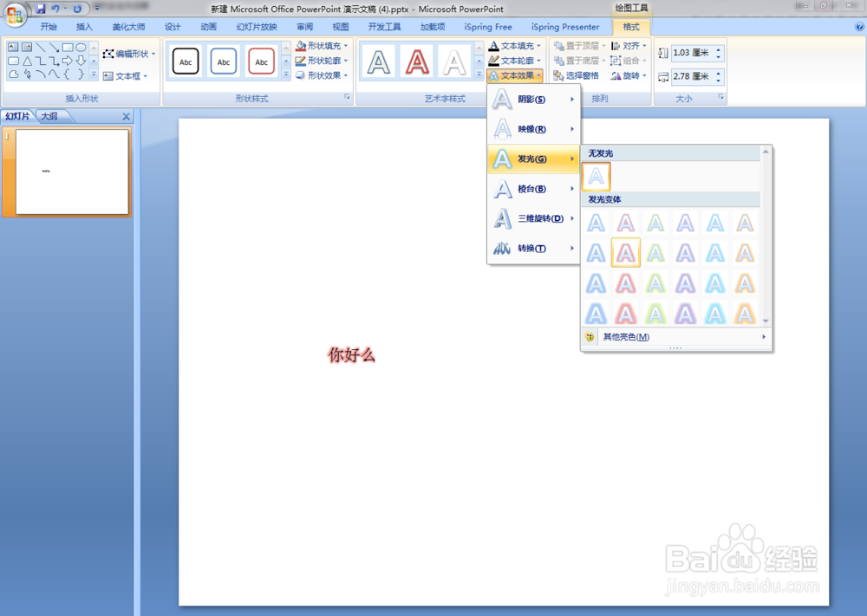Apply the red outline Abc shape style
Screen dimensions: 867x616
click(261, 62)
